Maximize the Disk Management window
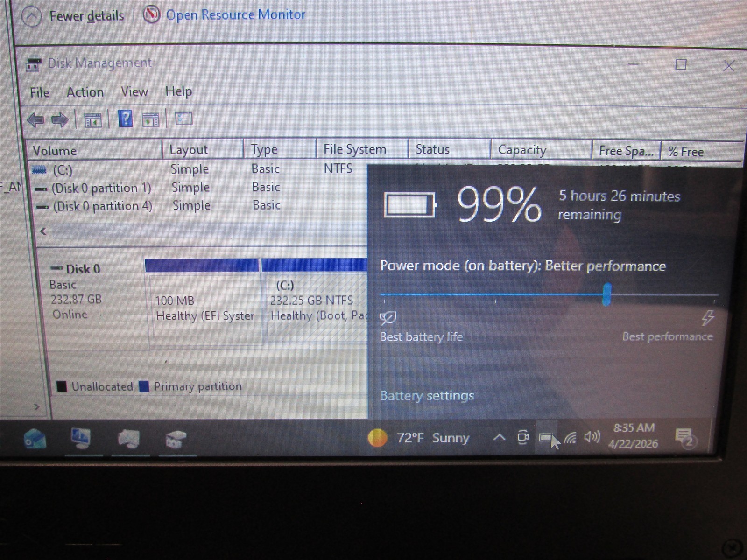Screen dimensions: 747x560 click(681, 64)
